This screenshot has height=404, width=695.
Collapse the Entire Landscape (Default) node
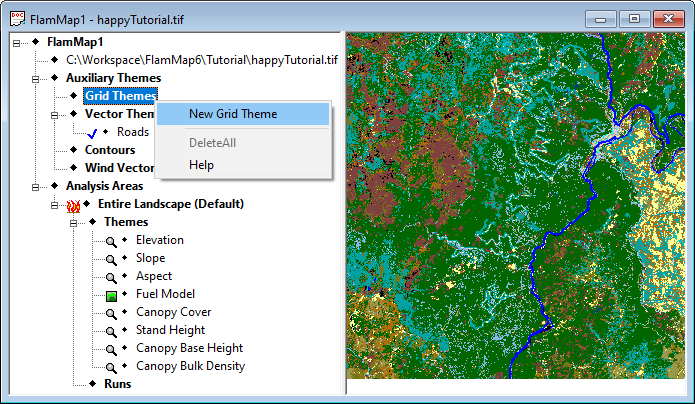(x=55, y=205)
